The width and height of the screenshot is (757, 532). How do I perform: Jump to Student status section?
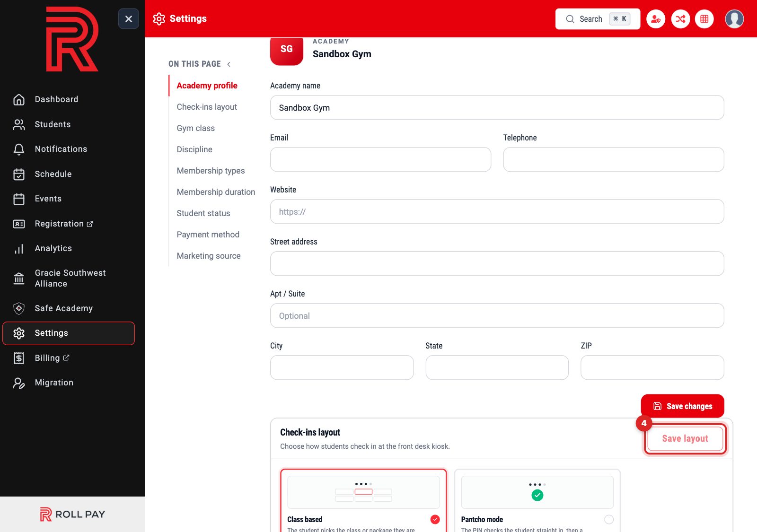click(x=203, y=213)
